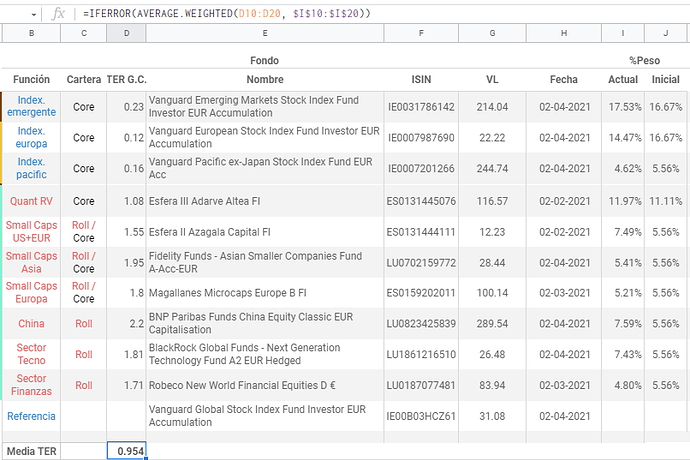This screenshot has height=460, width=690.
Task: Click the Esfera III Adarve Altea FI cell
Action: click(265, 201)
